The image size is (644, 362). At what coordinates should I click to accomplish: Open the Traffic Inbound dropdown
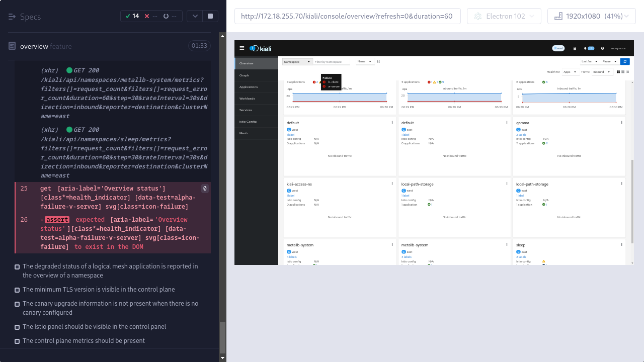(x=602, y=72)
